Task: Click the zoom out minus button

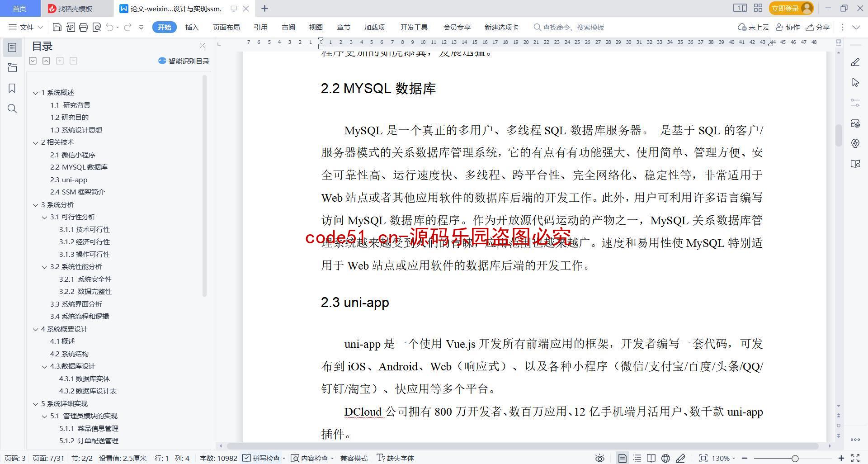Action: [x=744, y=458]
